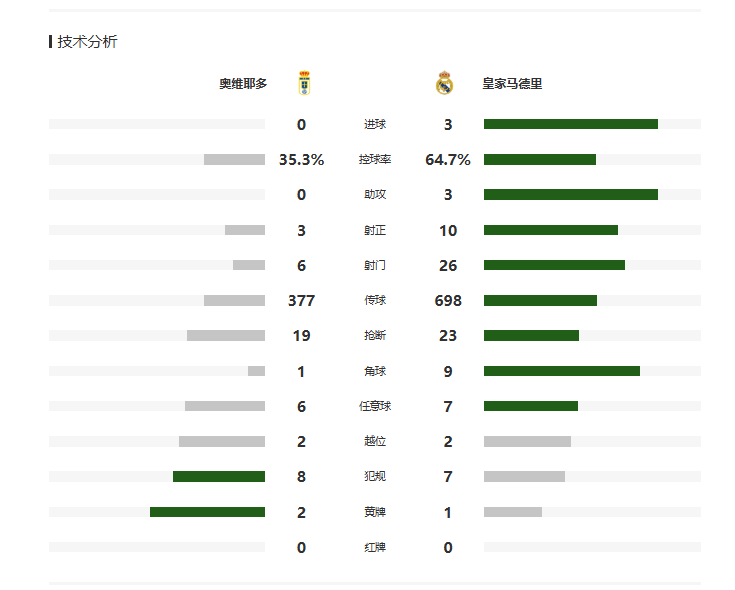Click the Real Madrid club crest icon
Image resolution: width=735 pixels, height=590 pixels.
[444, 83]
